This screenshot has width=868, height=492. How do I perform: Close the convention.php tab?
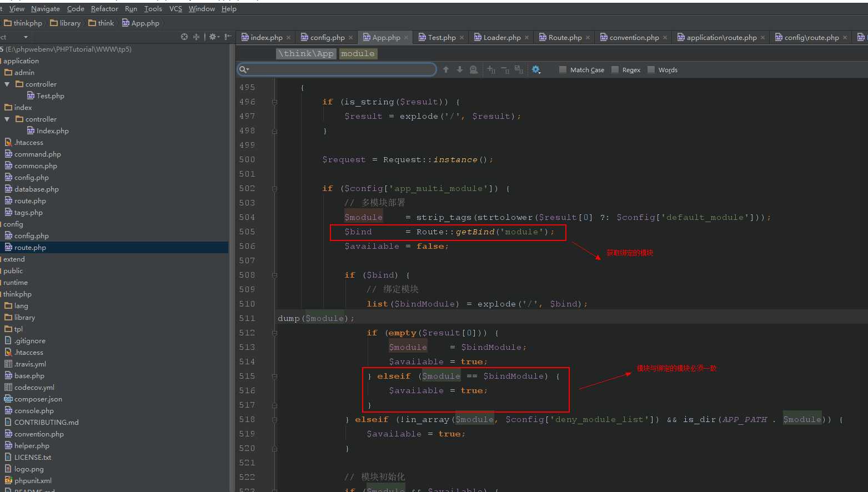665,38
